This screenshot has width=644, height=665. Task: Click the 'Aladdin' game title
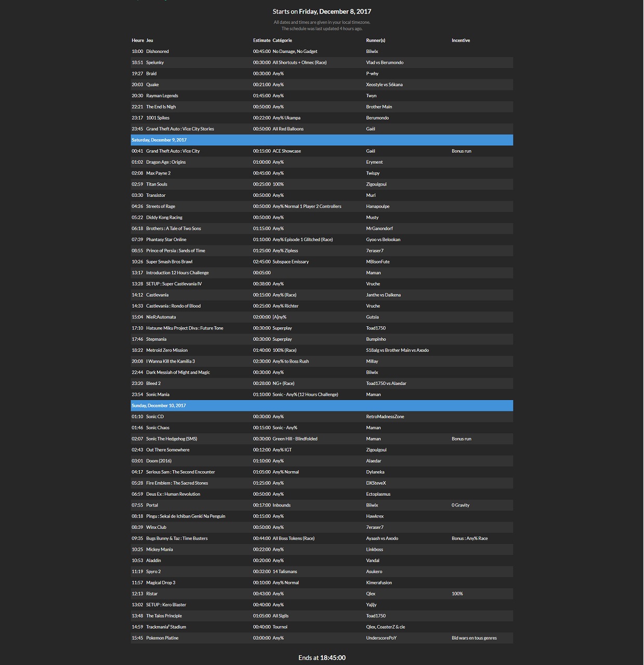[x=154, y=561]
